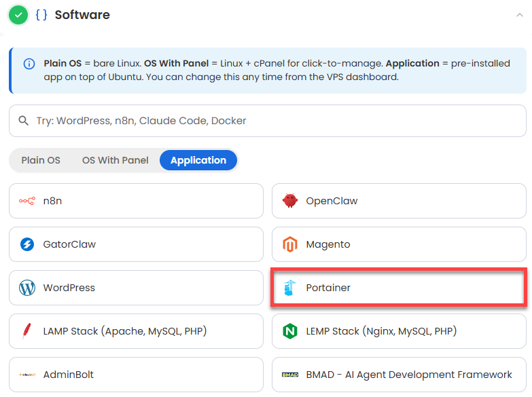Choose the OpenClaw application card

(399, 201)
